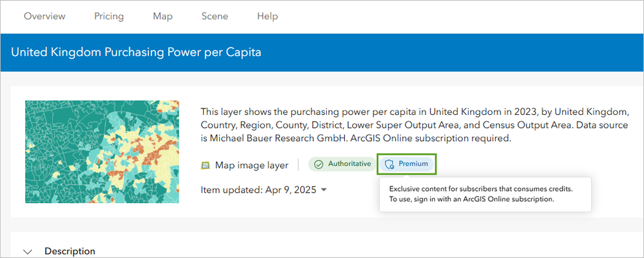Click the Authoritative checkmark icon
Viewport: 644px width, 258px height.
[x=318, y=164]
